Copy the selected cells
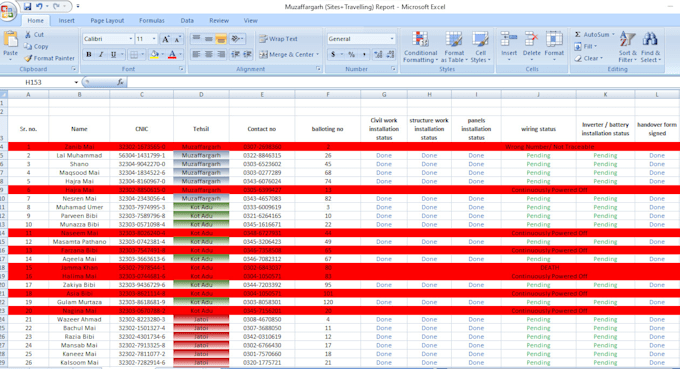 tap(36, 46)
